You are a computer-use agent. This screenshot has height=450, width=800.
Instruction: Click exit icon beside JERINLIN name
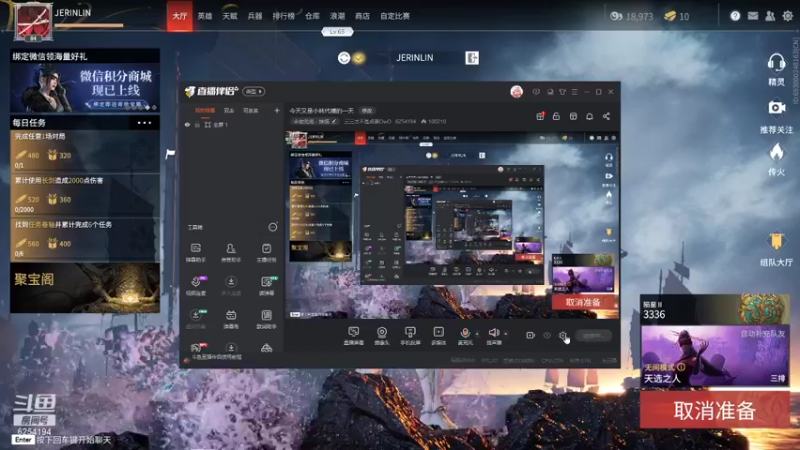(472, 58)
